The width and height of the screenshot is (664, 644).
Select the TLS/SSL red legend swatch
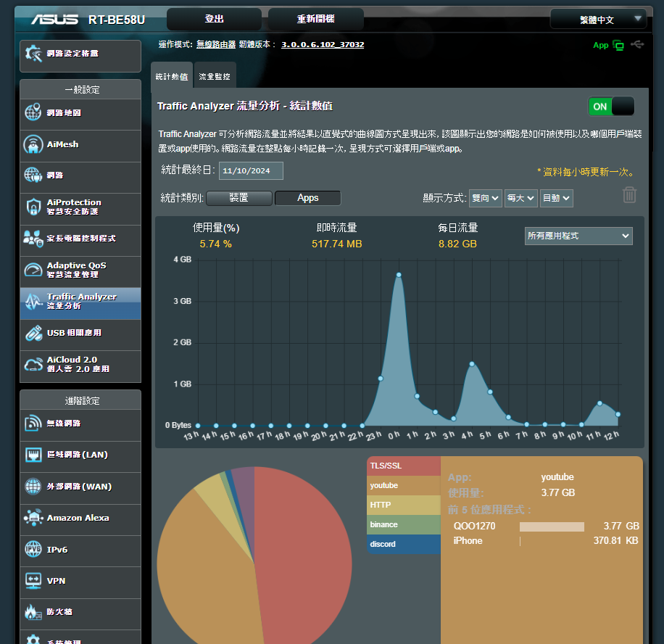tap(404, 466)
